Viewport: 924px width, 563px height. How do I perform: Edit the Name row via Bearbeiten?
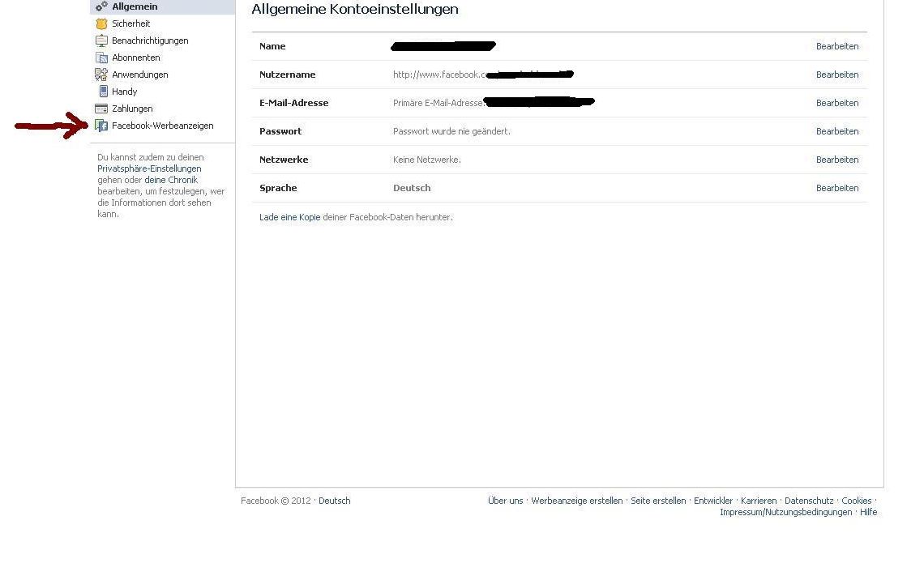click(836, 46)
